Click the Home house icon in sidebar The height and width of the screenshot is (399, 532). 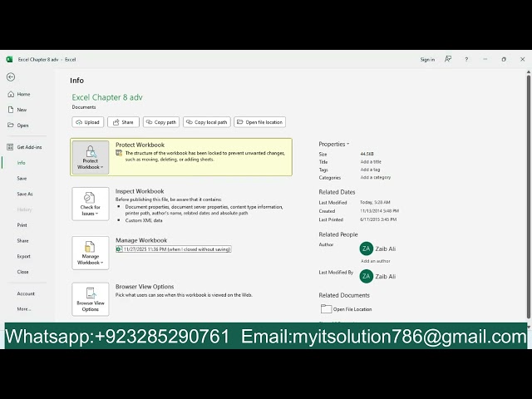tap(11, 94)
